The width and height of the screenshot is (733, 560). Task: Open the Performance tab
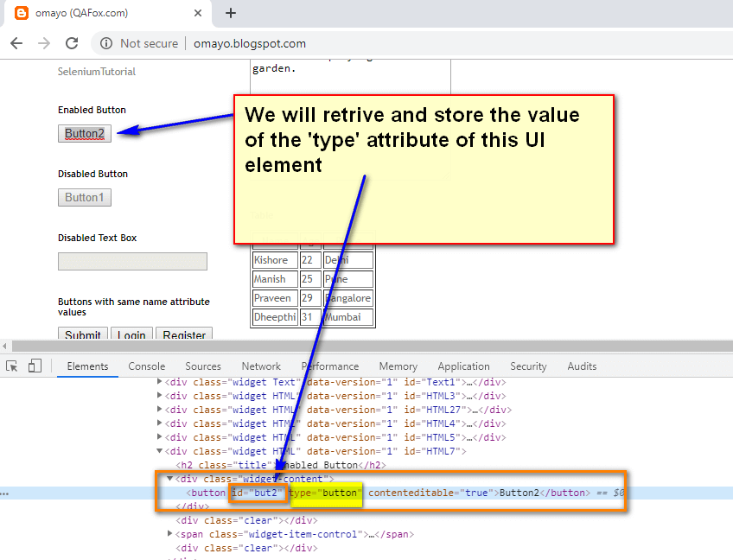click(x=330, y=366)
